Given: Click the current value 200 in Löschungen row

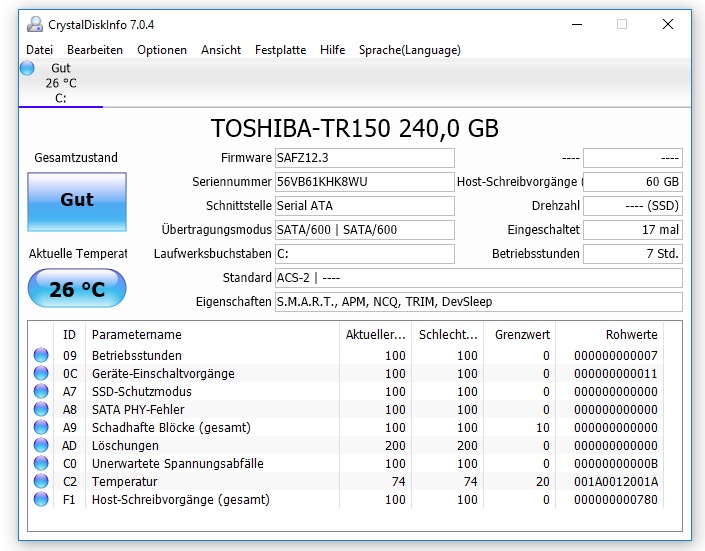Looking at the screenshot, I should point(395,445).
